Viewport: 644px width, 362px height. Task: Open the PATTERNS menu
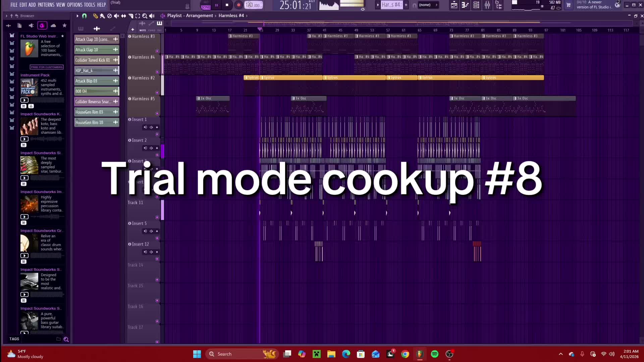[46, 5]
